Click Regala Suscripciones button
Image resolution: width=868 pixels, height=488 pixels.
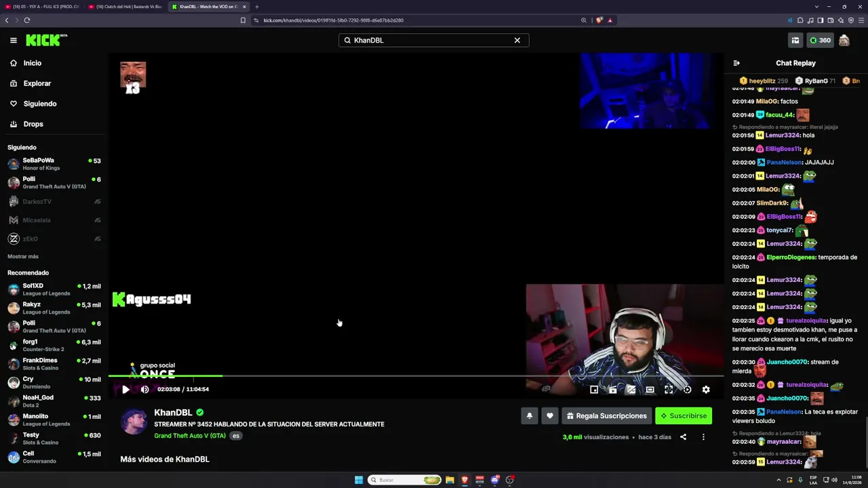pos(607,415)
